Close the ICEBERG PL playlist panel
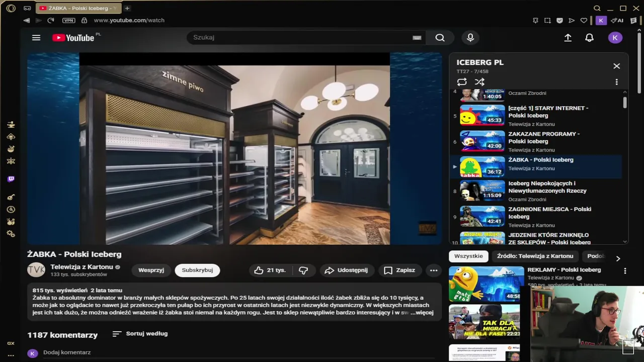The height and width of the screenshot is (362, 644). tap(616, 66)
